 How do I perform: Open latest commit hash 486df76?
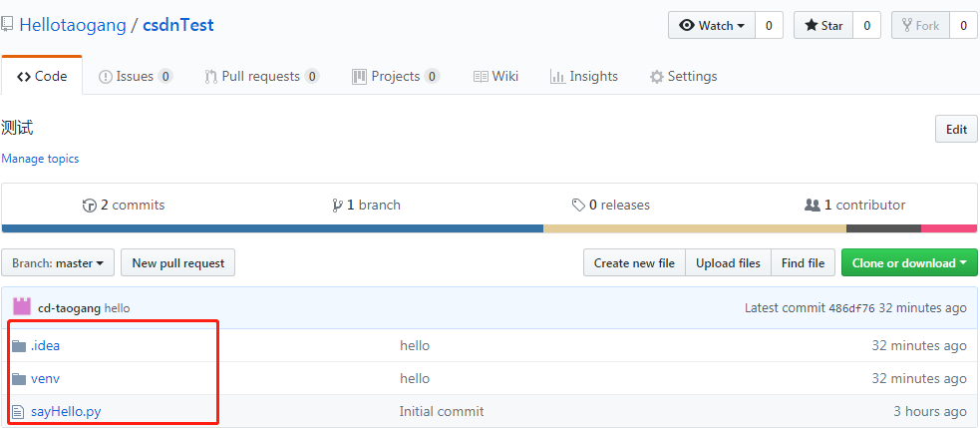[x=851, y=308]
